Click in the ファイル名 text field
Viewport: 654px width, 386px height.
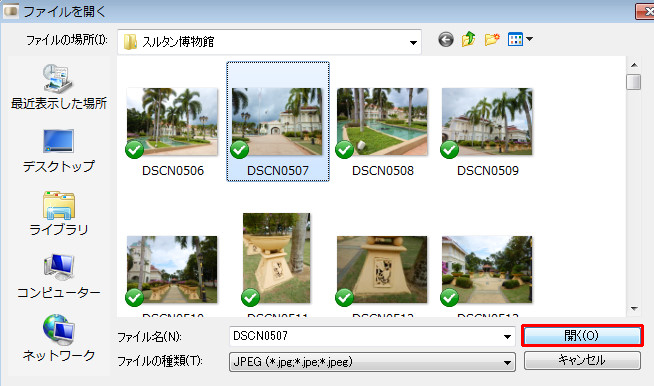(x=365, y=336)
